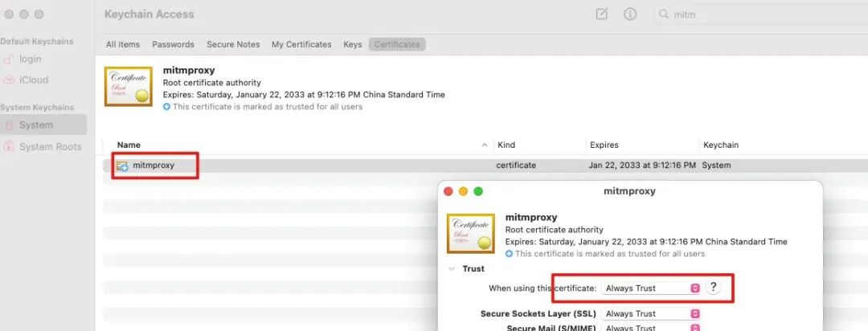The height and width of the screenshot is (331, 868).
Task: Click the System padlock icon in sidebar
Action: pos(9,125)
